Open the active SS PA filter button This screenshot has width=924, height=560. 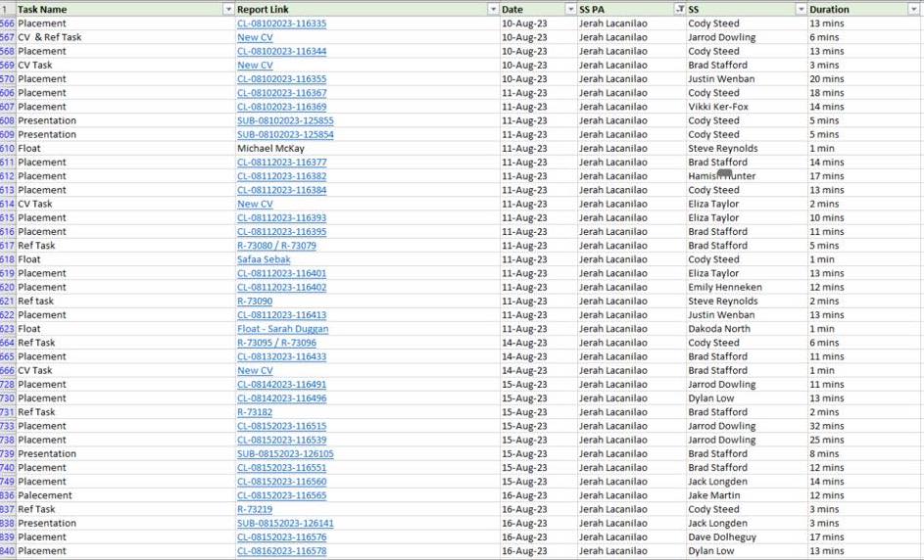coord(679,10)
